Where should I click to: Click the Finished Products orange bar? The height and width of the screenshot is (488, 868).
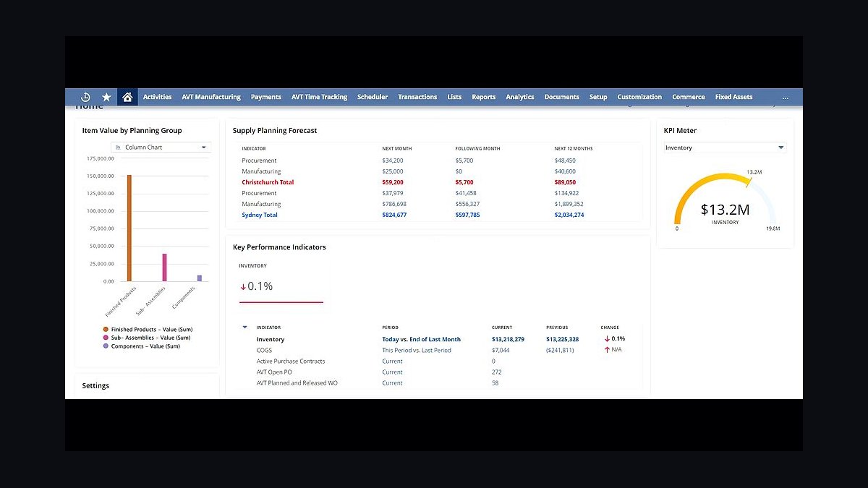129,228
